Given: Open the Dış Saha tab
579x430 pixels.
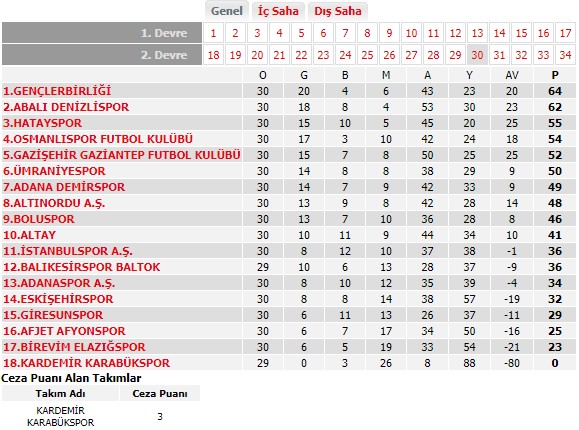Looking at the screenshot, I should [x=338, y=11].
